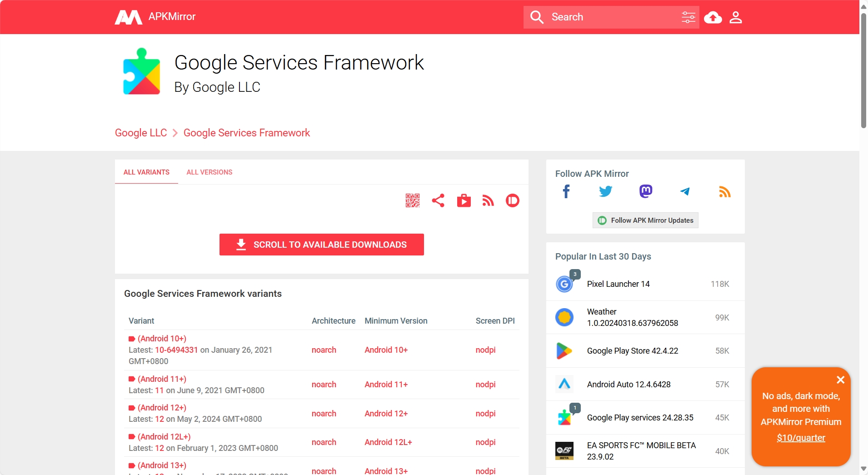868x475 pixels.
Task: Click Google Play services app icon
Action: (564, 418)
